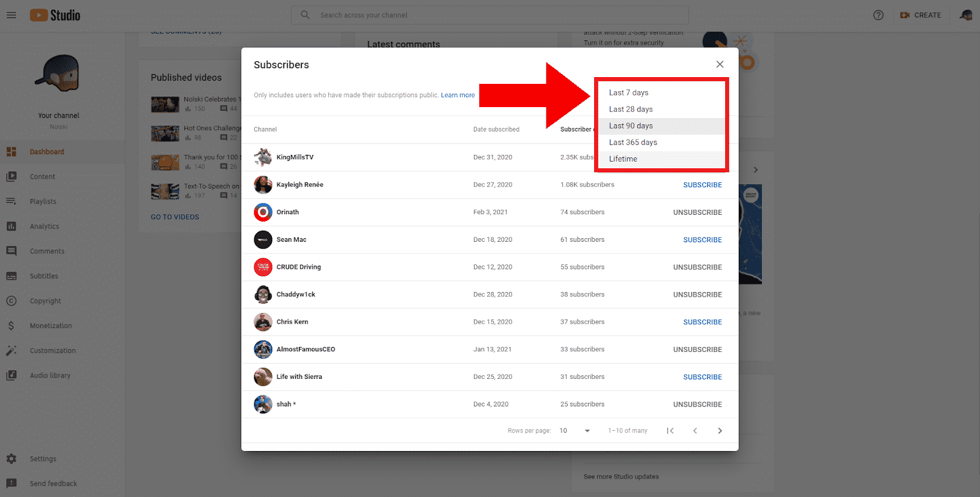The height and width of the screenshot is (497, 980).
Task: Open Settings in the sidebar
Action: click(x=43, y=458)
